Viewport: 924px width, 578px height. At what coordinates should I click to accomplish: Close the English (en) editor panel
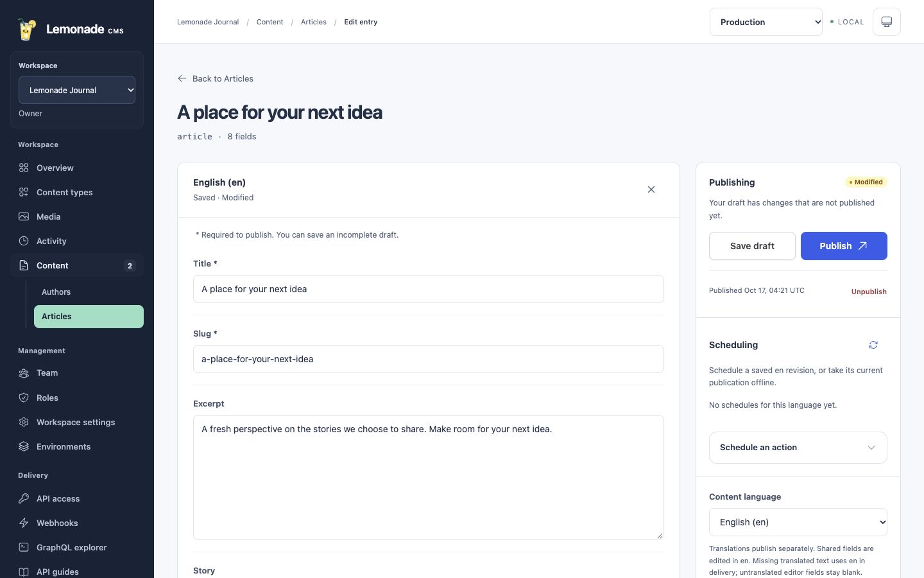pos(651,189)
